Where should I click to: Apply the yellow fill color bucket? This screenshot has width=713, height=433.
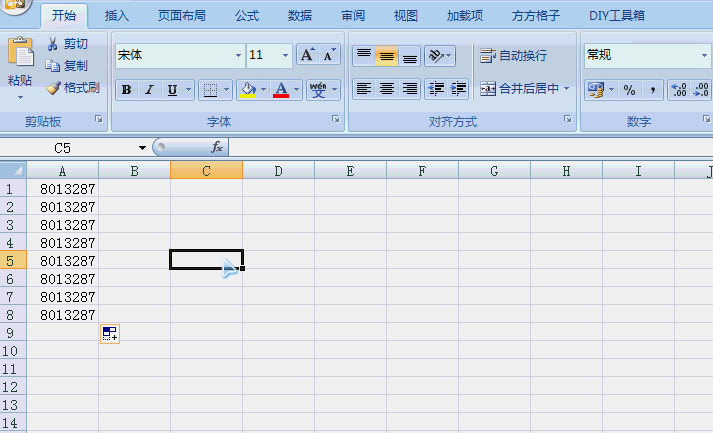point(248,90)
